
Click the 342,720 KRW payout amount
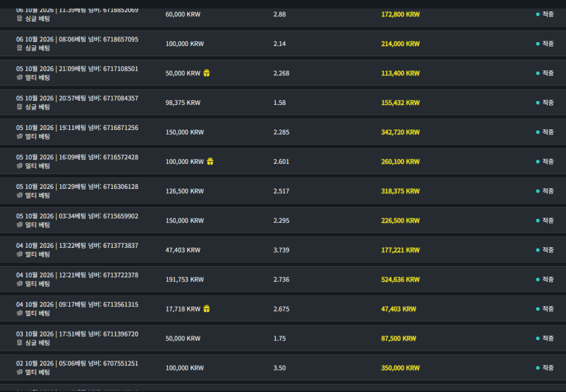(x=401, y=132)
